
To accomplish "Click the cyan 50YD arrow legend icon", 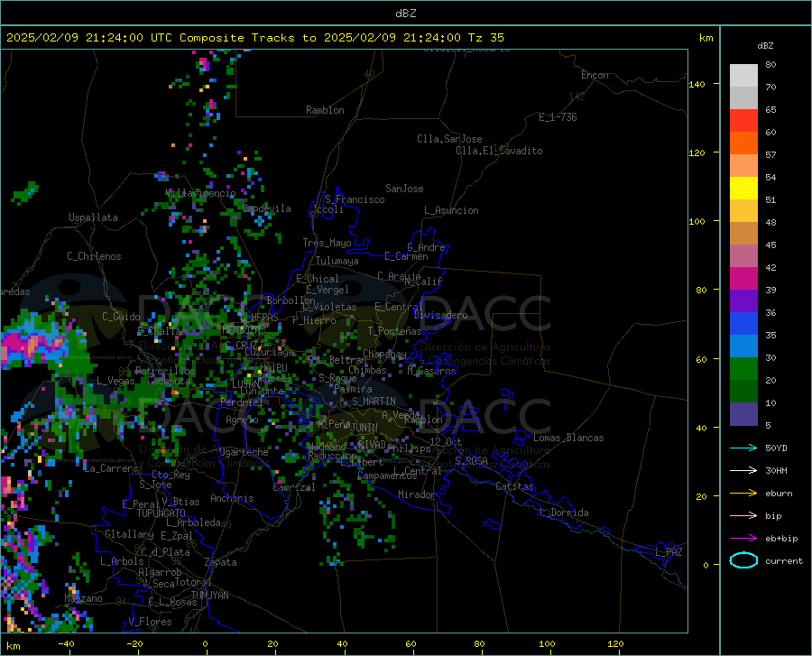I will [743, 448].
